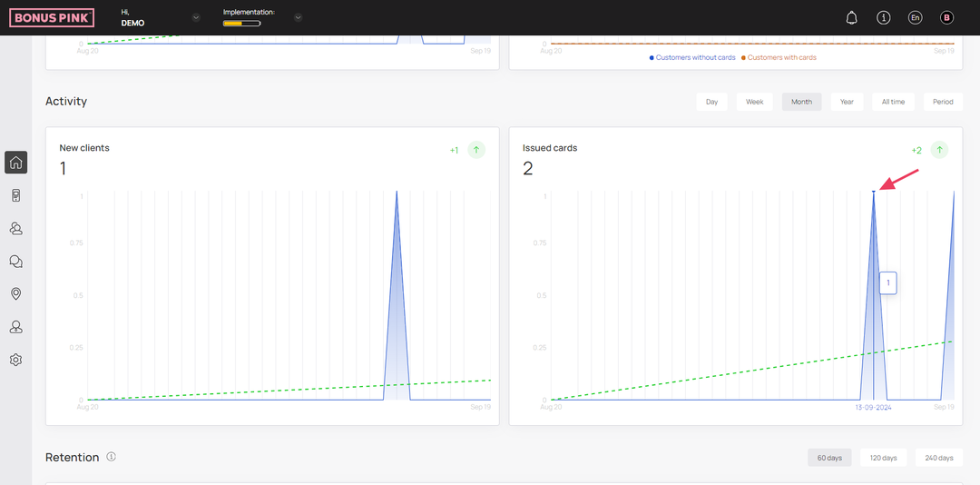Click the Issued cards tooltip value 1
The width and height of the screenshot is (980, 485).
[888, 282]
